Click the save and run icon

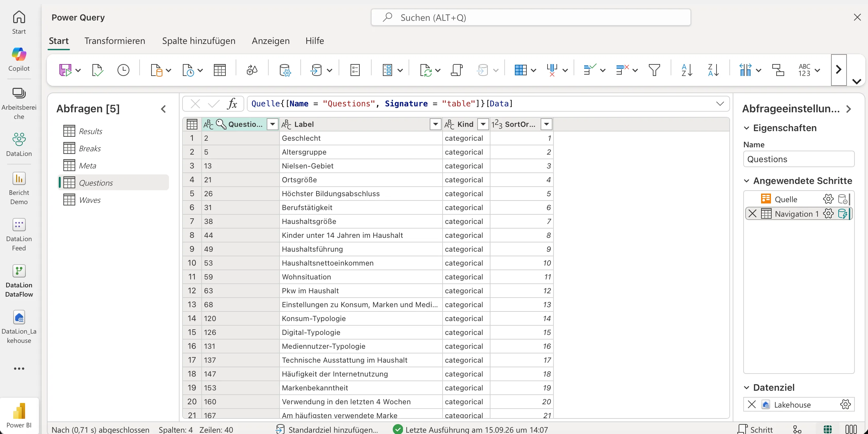pos(65,70)
